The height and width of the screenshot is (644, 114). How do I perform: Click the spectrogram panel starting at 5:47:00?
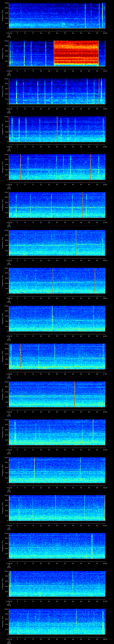[x=57, y=621]
